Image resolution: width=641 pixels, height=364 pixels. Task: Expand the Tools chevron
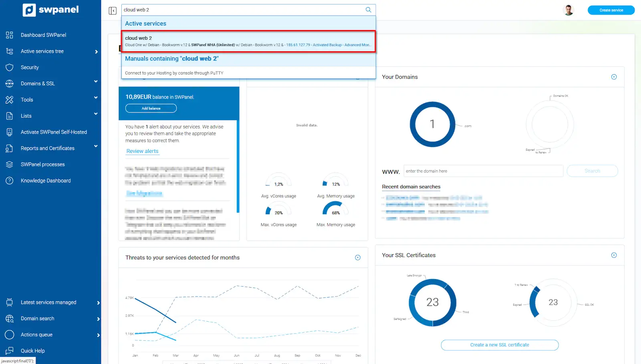coord(96,98)
